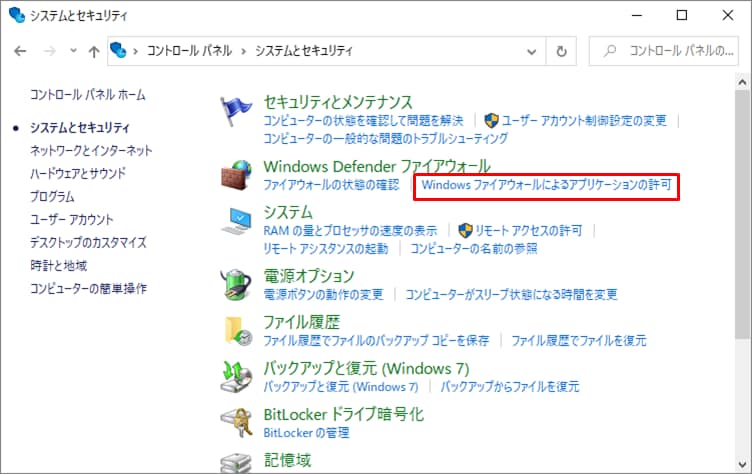Open the システム heading link
The width and height of the screenshot is (752, 474).
(288, 212)
